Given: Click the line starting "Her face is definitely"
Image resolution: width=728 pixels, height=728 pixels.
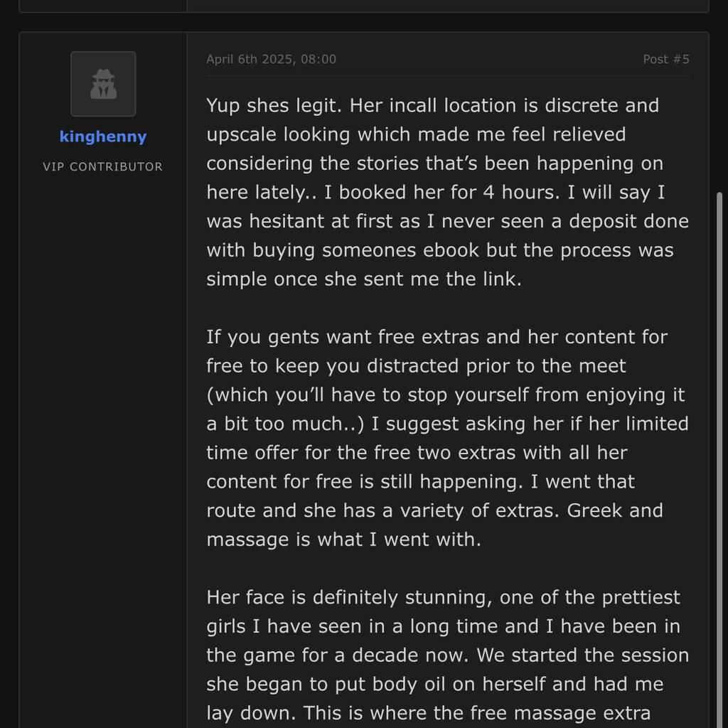Looking at the screenshot, I should pos(443,597).
